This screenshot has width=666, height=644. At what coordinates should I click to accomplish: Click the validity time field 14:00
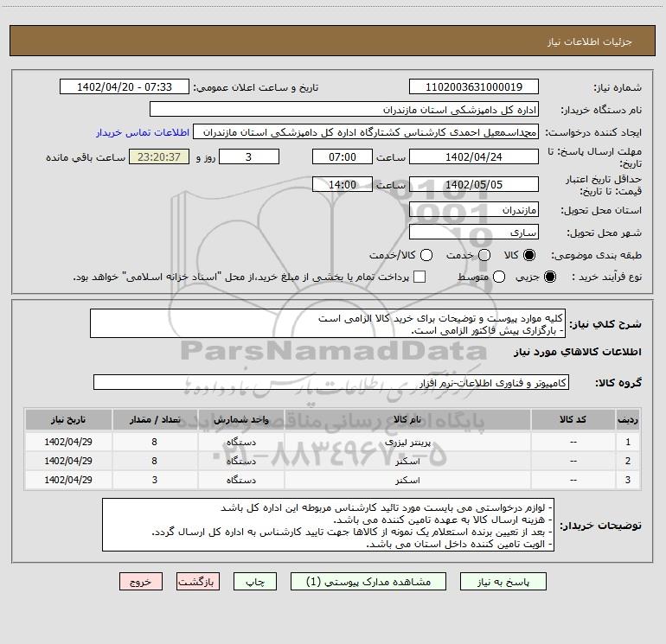(343, 184)
